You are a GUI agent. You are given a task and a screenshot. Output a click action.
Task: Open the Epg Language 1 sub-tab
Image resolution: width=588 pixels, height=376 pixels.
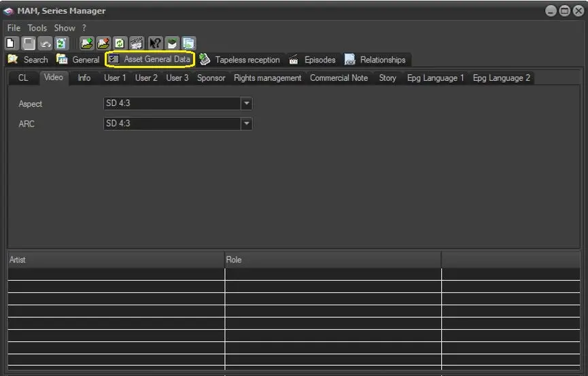click(x=435, y=78)
